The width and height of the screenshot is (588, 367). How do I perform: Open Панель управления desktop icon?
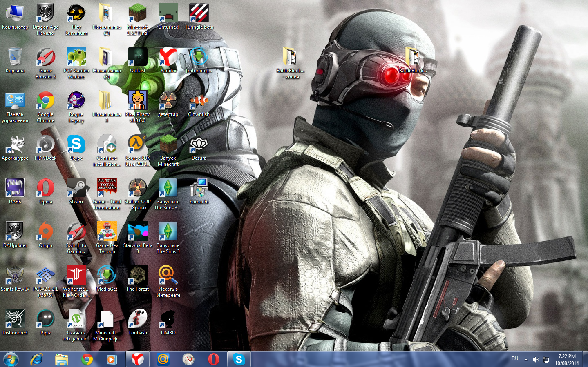click(x=15, y=107)
